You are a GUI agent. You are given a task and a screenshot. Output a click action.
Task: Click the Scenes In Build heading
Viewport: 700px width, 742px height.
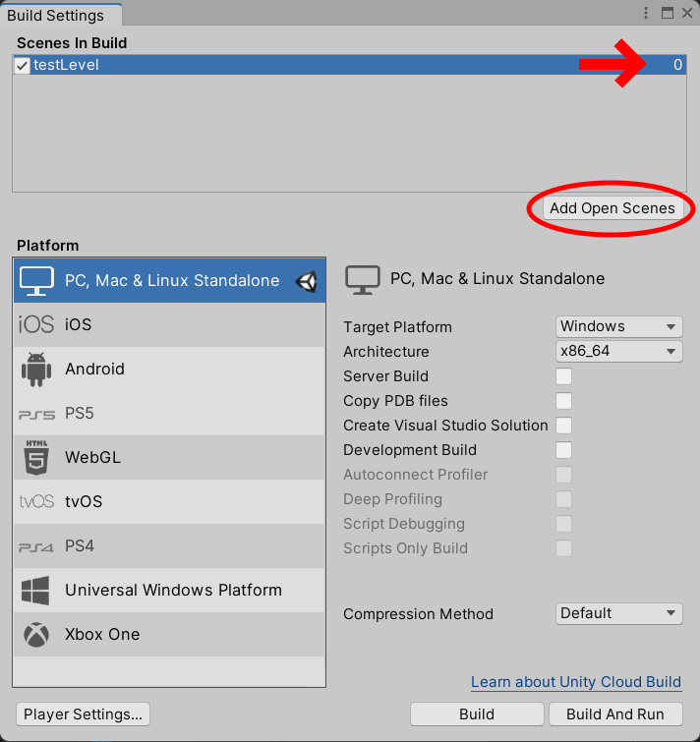click(x=72, y=43)
